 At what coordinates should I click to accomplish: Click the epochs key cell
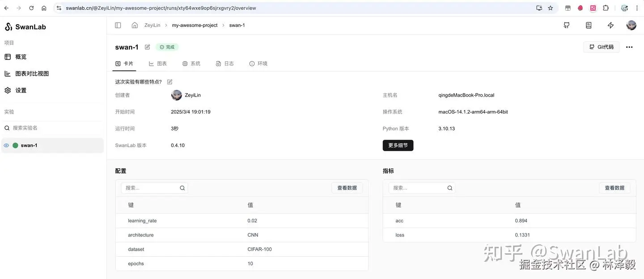point(136,264)
